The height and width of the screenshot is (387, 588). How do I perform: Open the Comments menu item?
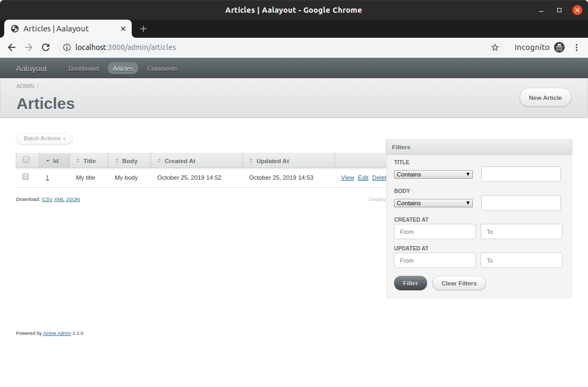point(162,69)
